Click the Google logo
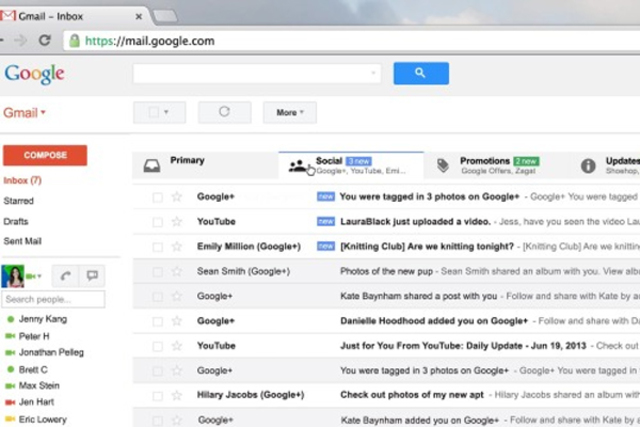This screenshot has width=640, height=427. click(x=34, y=74)
